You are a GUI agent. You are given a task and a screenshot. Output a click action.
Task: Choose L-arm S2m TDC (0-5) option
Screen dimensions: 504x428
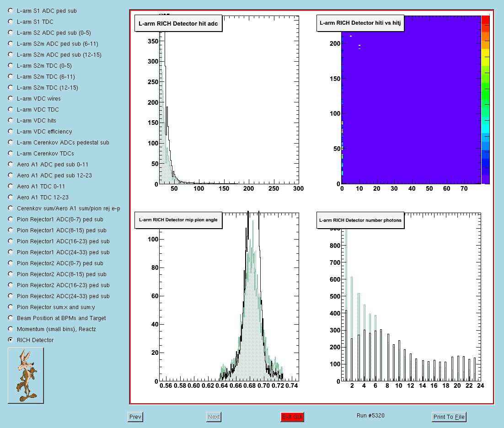[11, 65]
